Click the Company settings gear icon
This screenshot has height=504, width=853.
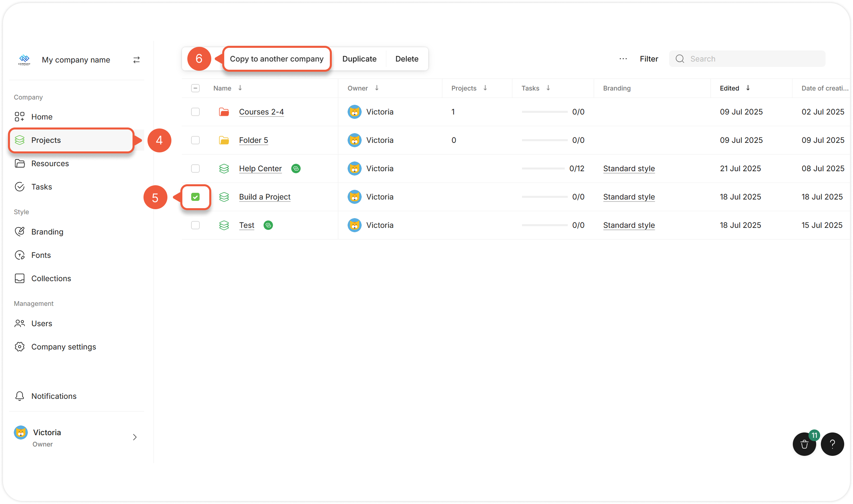pyautogui.click(x=20, y=347)
